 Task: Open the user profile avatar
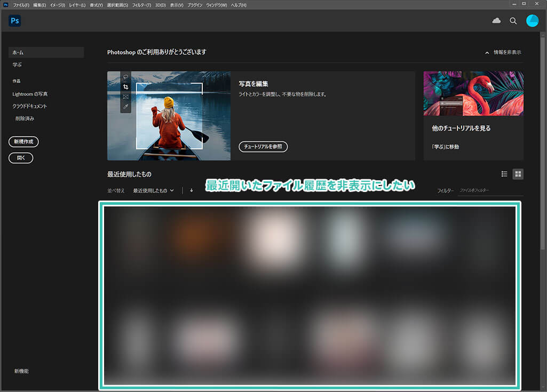[532, 21]
